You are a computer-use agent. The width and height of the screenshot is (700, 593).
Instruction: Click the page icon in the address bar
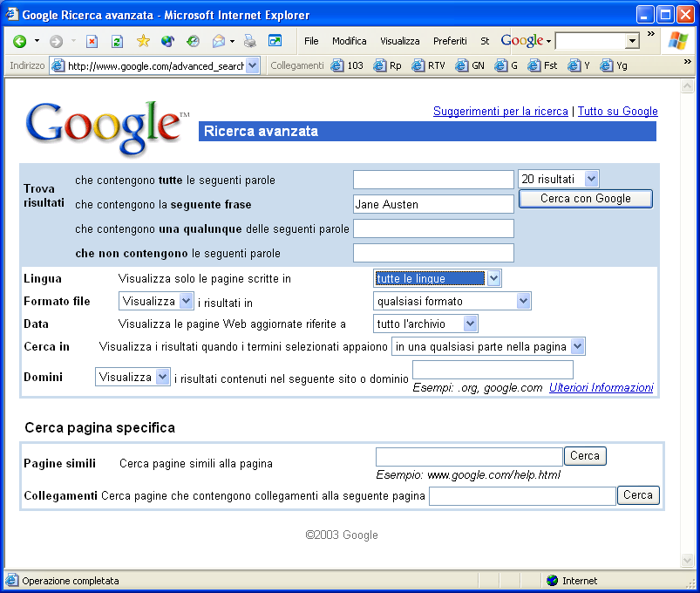coord(58,65)
